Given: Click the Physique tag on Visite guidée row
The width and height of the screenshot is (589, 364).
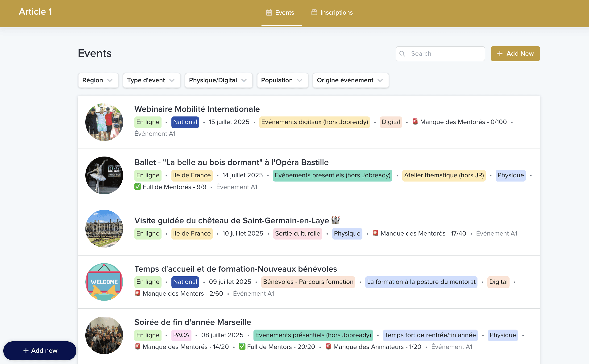Looking at the screenshot, I should (x=347, y=234).
